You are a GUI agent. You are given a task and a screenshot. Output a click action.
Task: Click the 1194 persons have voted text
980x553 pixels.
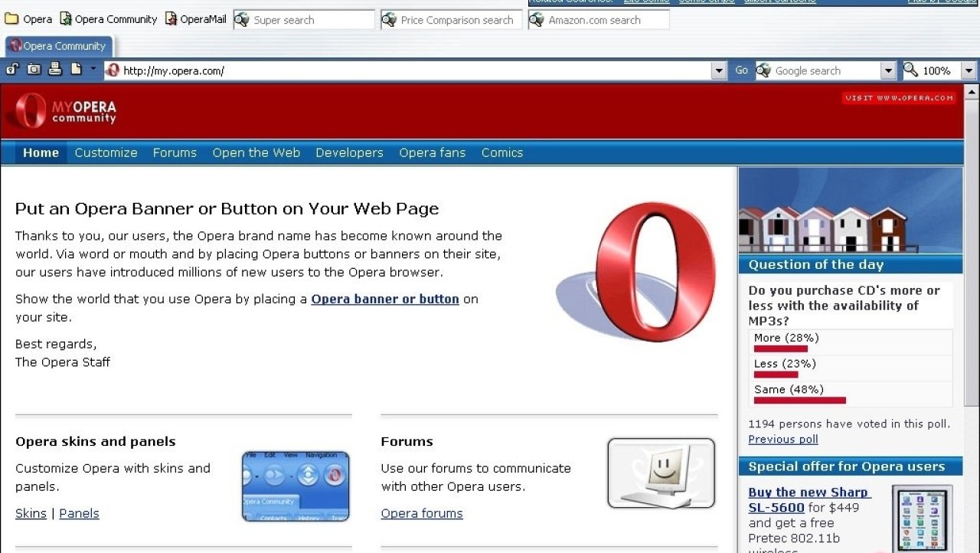click(849, 424)
